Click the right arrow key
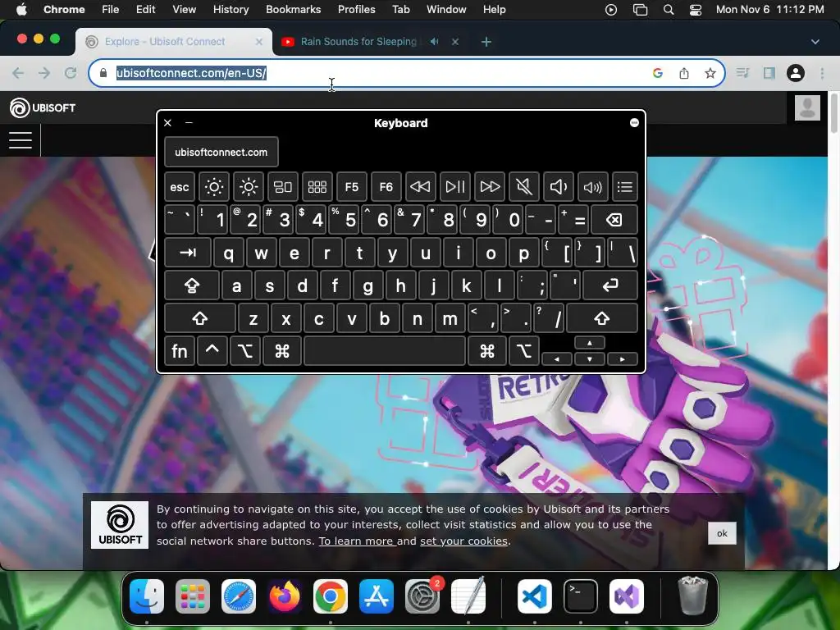This screenshot has height=630, width=840. pyautogui.click(x=622, y=359)
